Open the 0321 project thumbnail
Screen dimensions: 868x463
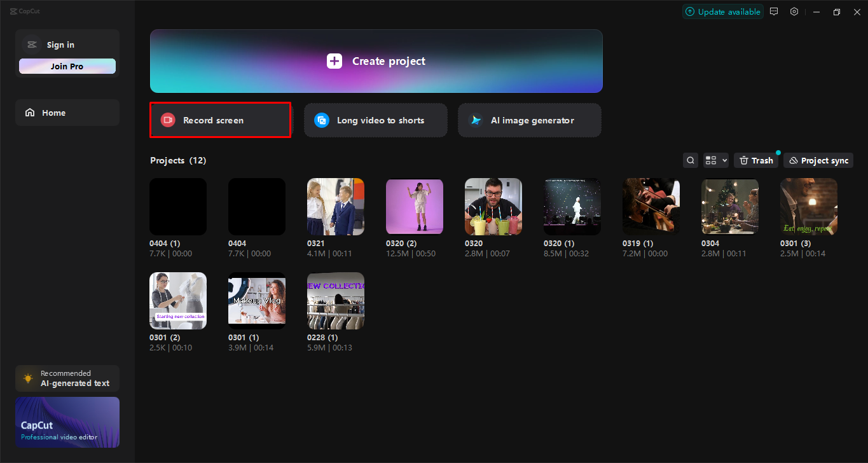336,207
